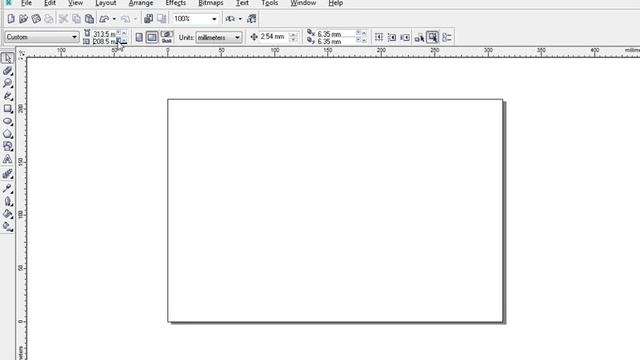The image size is (640, 360).
Task: Toggle Treat as Filled button
Action: [x=433, y=38]
